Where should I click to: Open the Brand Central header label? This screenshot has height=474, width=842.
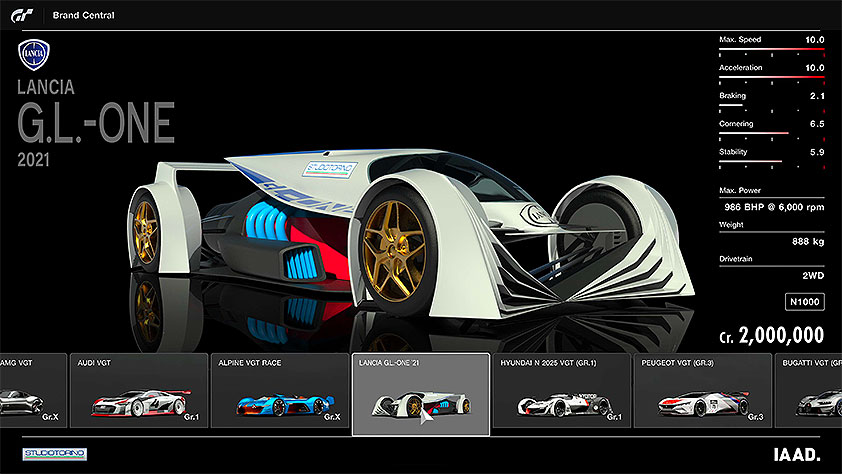click(83, 16)
